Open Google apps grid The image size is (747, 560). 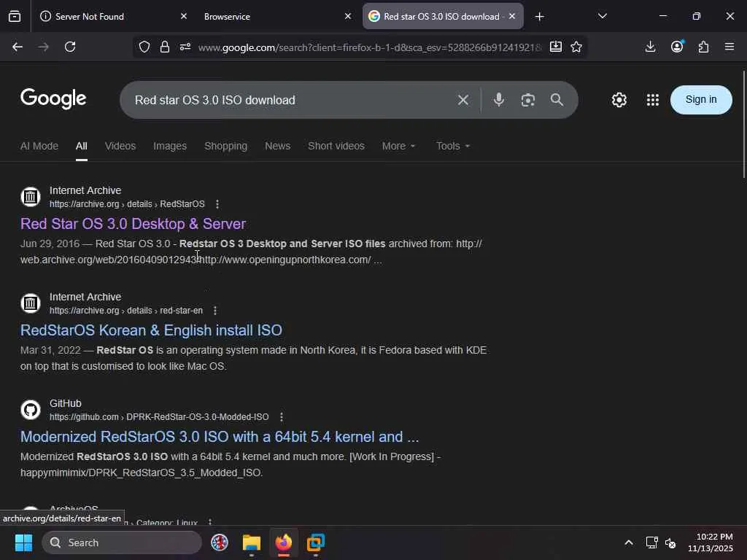(653, 100)
